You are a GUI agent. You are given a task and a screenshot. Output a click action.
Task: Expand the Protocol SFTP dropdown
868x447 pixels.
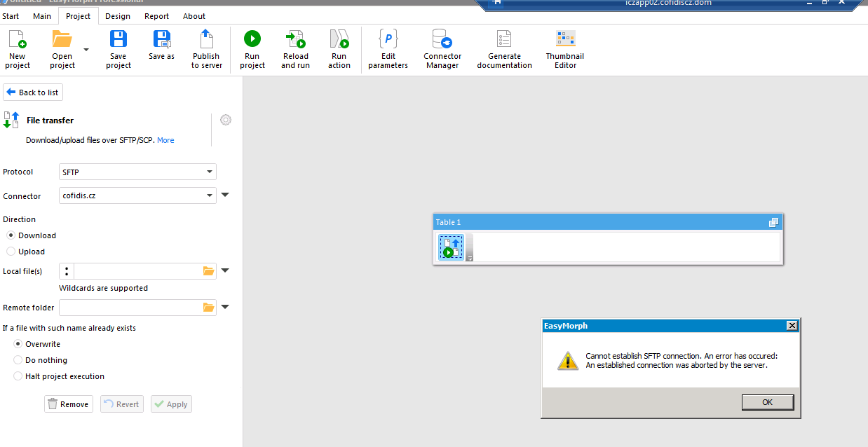(x=210, y=172)
